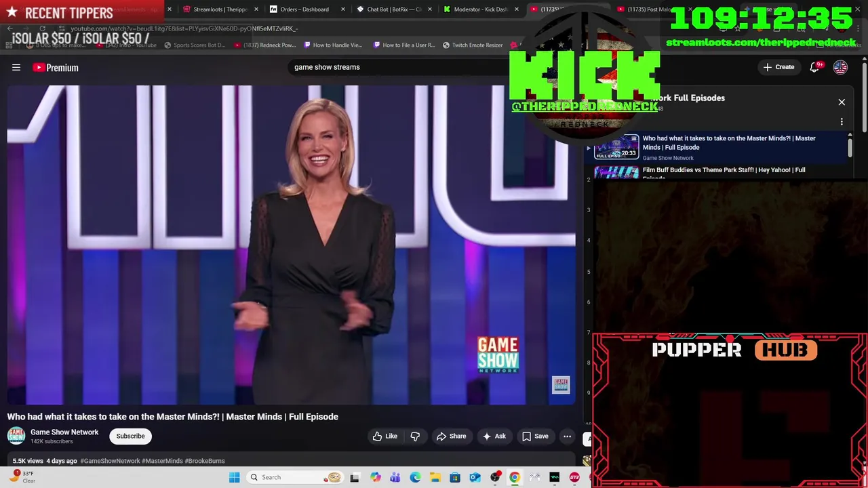The height and width of the screenshot is (488, 868).
Task: Play 'Who had what it takes' playlist thumbnail
Action: [616, 147]
